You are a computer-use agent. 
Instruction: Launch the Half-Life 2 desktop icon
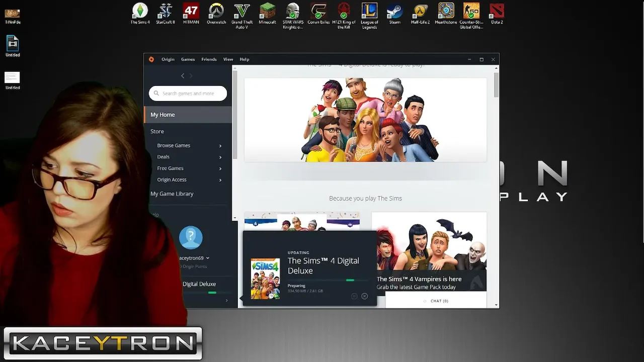tap(421, 14)
